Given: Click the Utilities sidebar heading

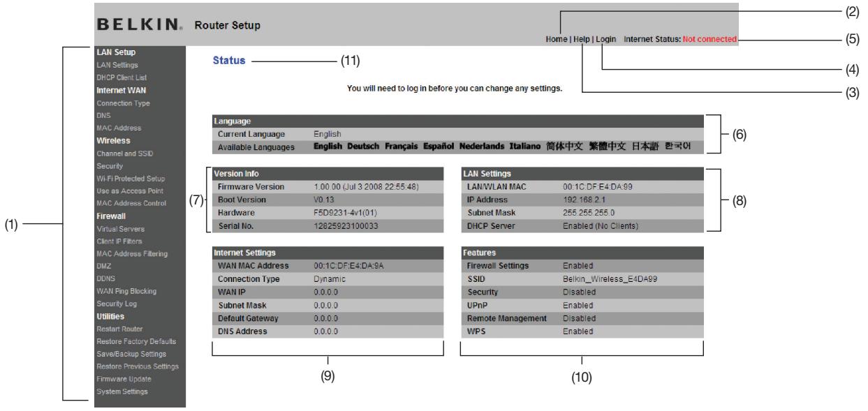Looking at the screenshot, I should 112,315.
